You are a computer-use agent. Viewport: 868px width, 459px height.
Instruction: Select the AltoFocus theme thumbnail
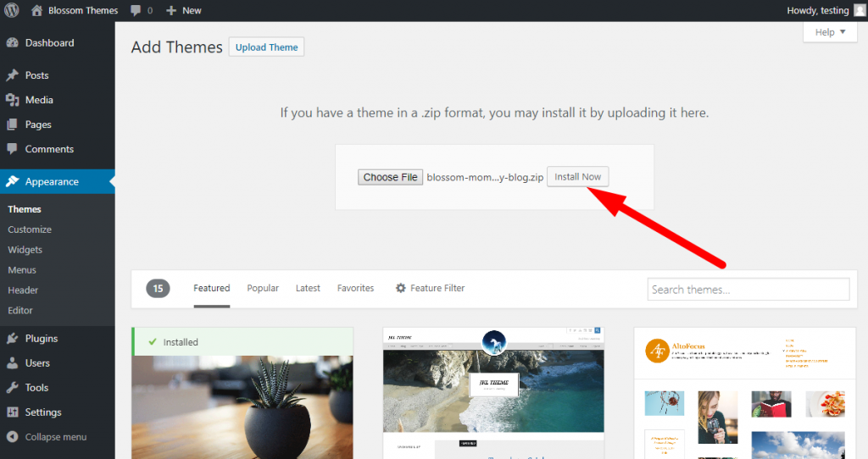[x=744, y=393]
